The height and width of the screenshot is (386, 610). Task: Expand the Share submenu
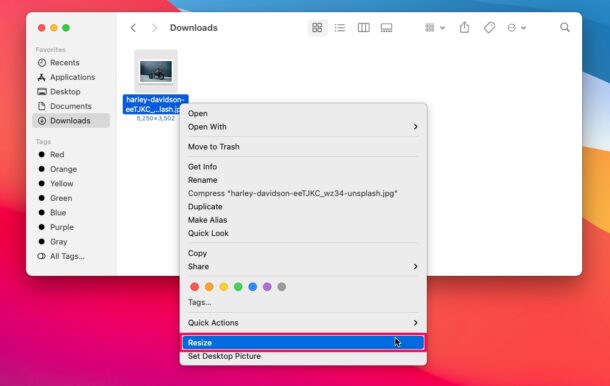[302, 267]
